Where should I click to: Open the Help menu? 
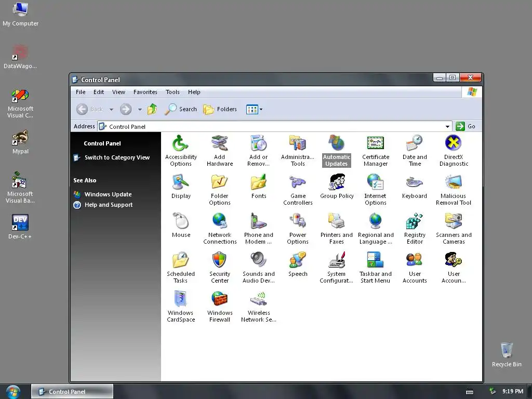tap(194, 92)
